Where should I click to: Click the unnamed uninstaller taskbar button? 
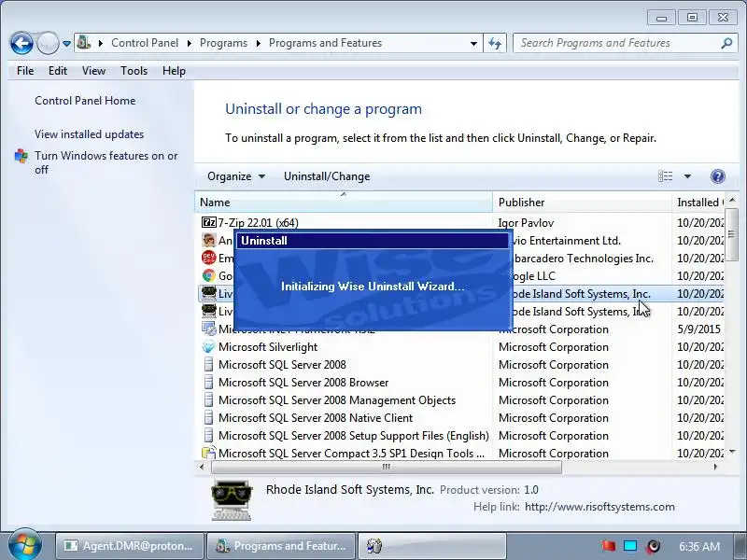point(431,546)
